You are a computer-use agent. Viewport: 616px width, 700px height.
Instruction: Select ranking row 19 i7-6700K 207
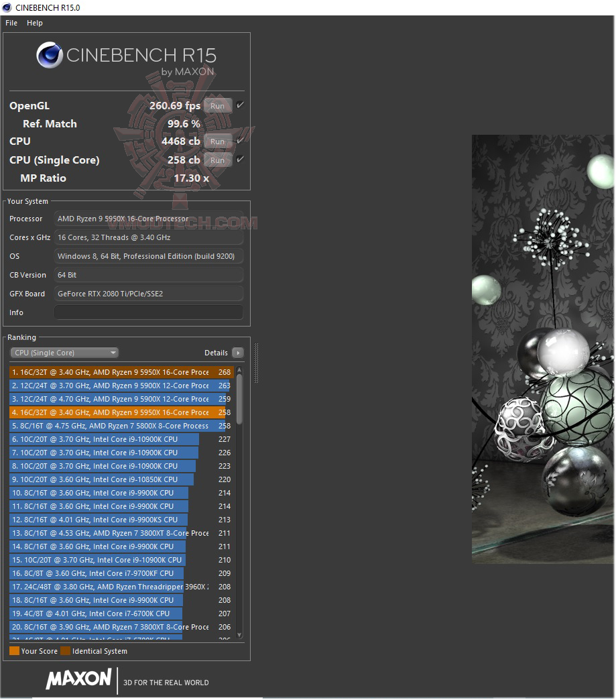[121, 614]
